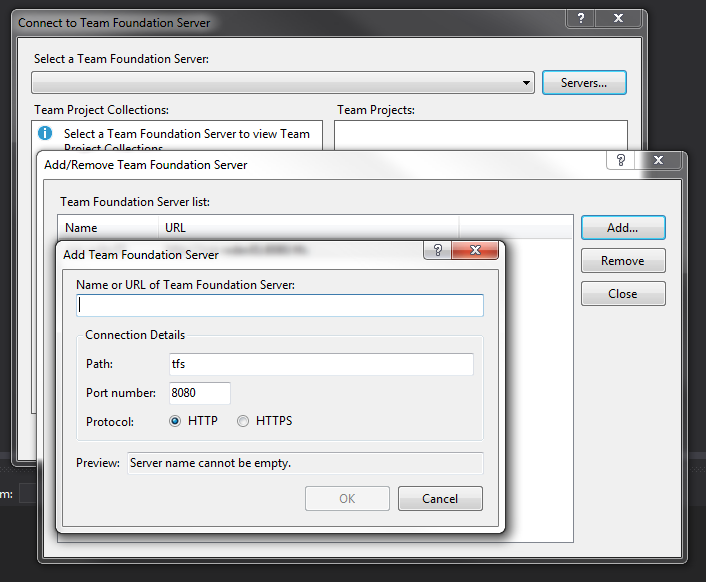Click the blue info icon in Team Project Collections

[x=45, y=133]
